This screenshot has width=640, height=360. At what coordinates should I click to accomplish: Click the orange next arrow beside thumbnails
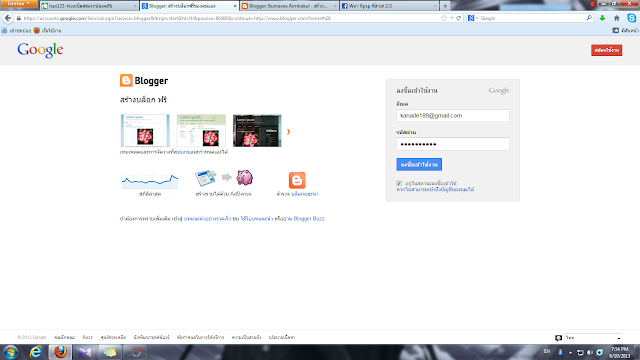tap(289, 131)
